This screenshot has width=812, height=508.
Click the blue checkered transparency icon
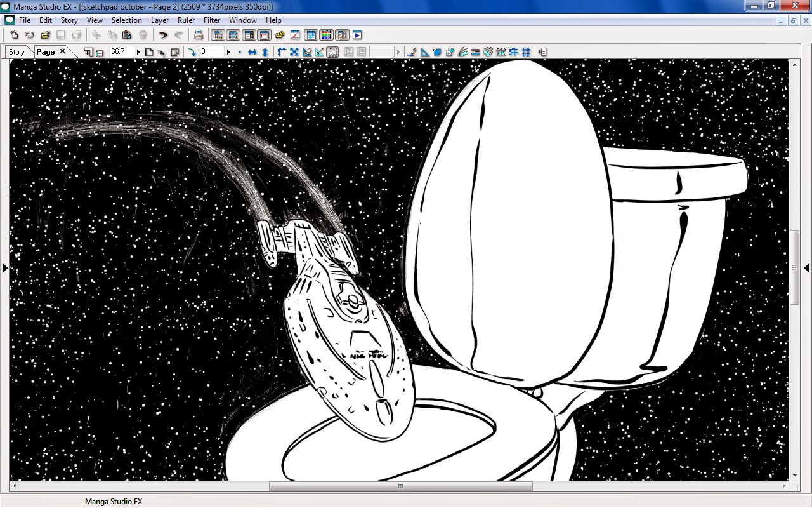(294, 52)
